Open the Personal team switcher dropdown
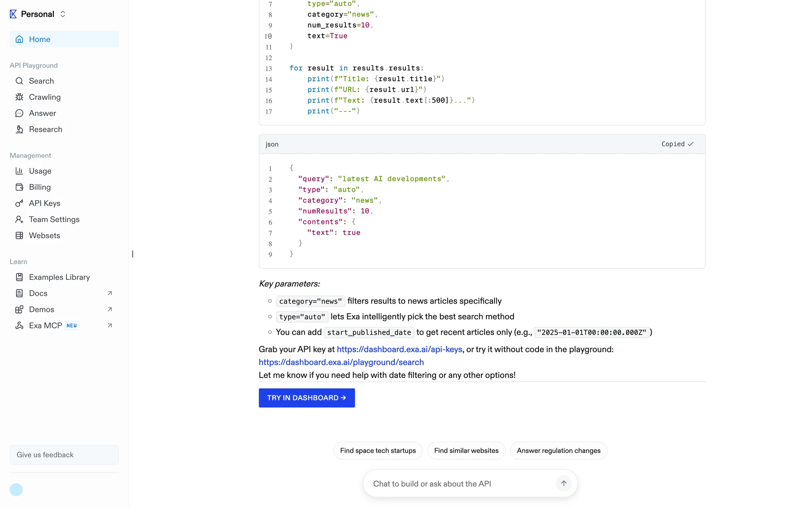 (63, 14)
